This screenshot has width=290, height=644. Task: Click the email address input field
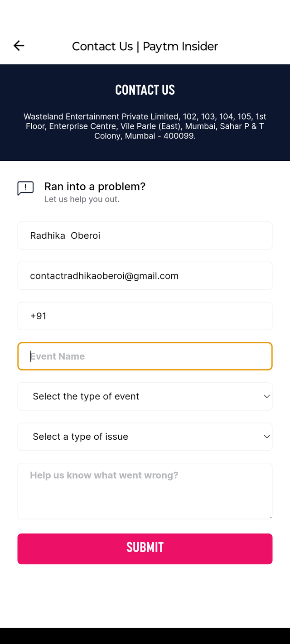click(x=145, y=276)
